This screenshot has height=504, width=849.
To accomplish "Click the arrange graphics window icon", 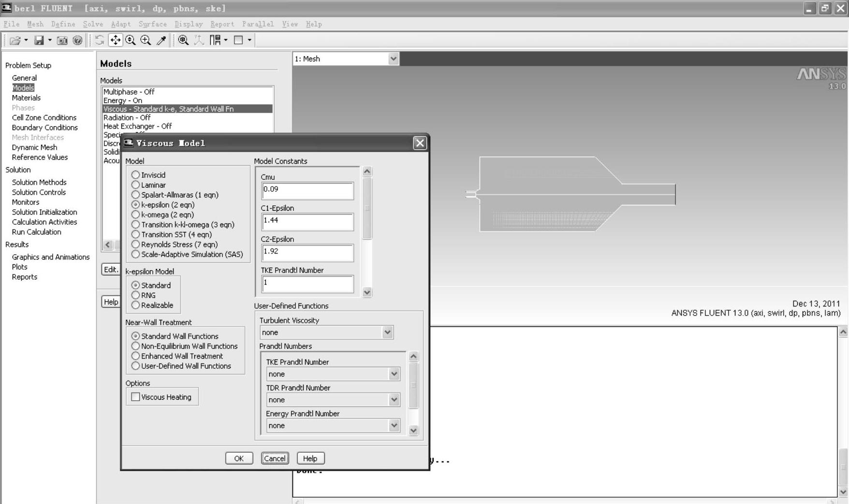I will (x=238, y=41).
